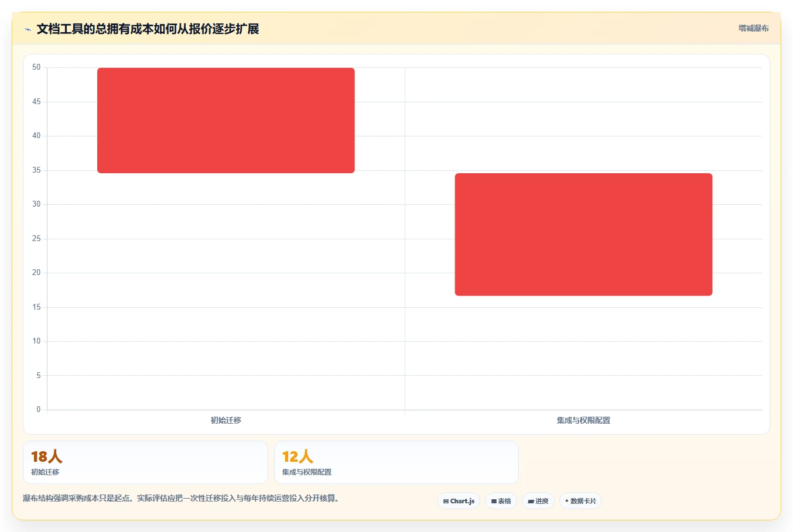
Task: Click the 12人 value text
Action: (x=298, y=457)
